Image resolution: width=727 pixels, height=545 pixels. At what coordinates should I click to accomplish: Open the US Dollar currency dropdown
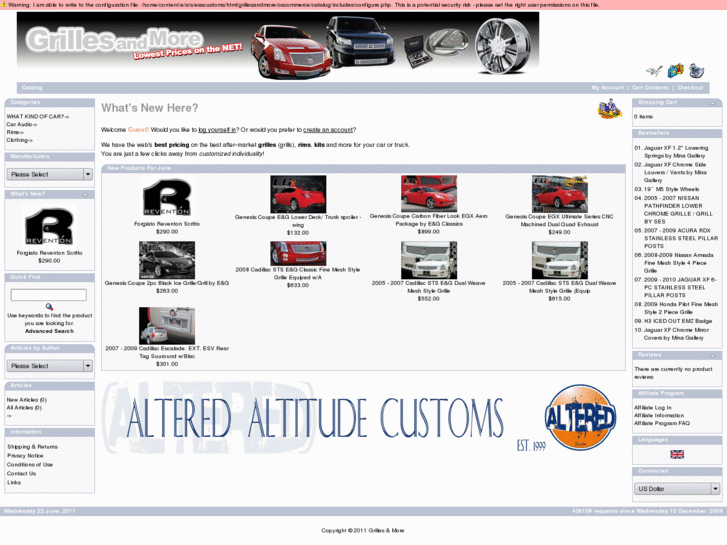[677, 489]
